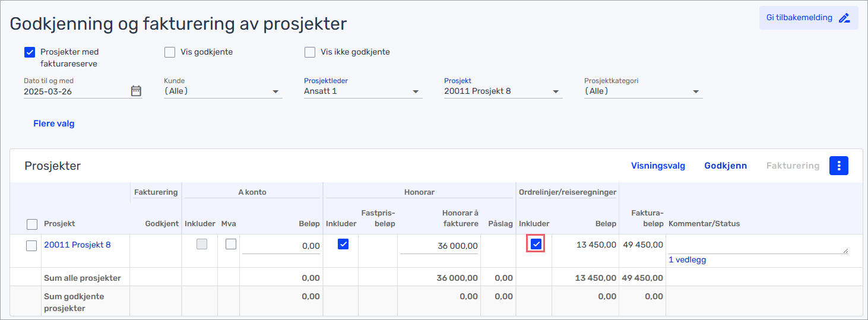The height and width of the screenshot is (320, 868).
Task: Toggle the select-all projects header checkbox
Action: (32, 224)
